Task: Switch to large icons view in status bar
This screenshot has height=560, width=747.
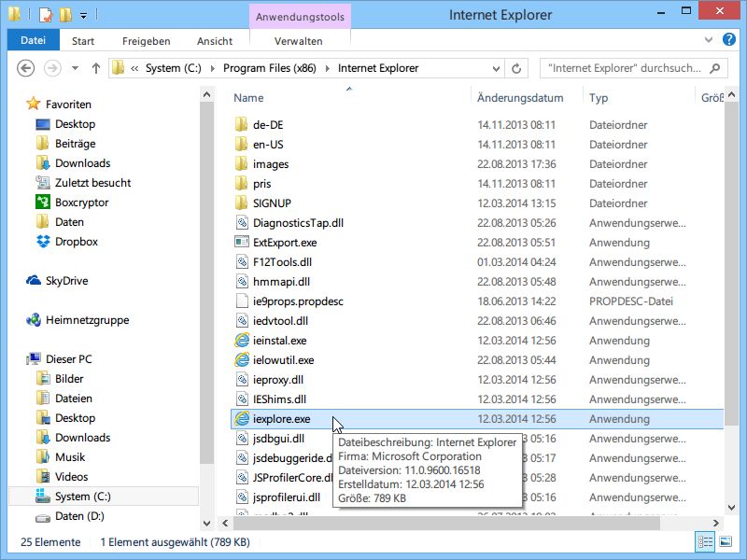Action: (726, 541)
